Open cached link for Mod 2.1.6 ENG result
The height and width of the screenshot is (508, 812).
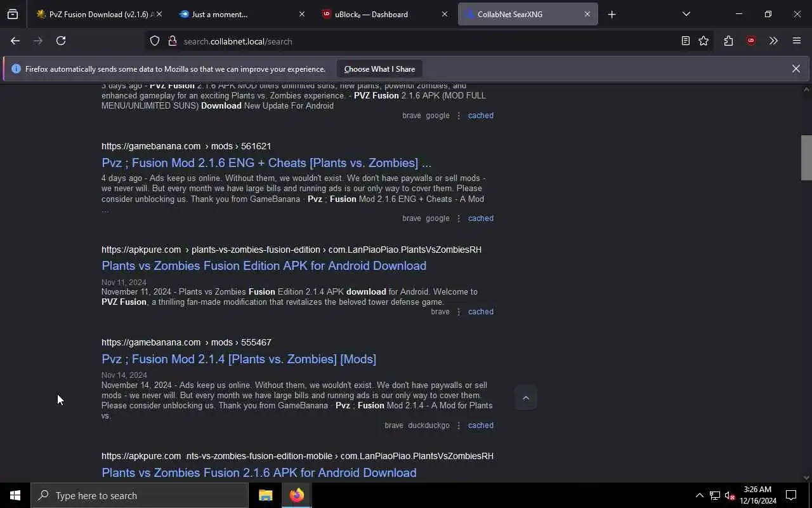(x=480, y=218)
